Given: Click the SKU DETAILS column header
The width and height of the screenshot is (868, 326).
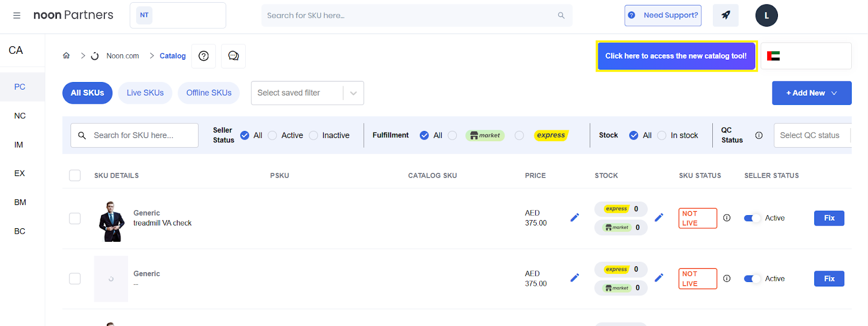Looking at the screenshot, I should (117, 175).
